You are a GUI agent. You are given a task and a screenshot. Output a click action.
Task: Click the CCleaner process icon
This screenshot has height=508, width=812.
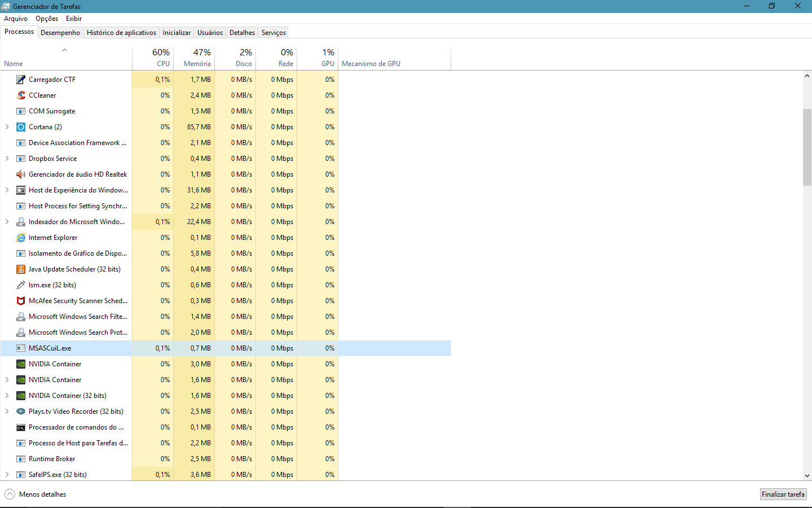(x=21, y=95)
